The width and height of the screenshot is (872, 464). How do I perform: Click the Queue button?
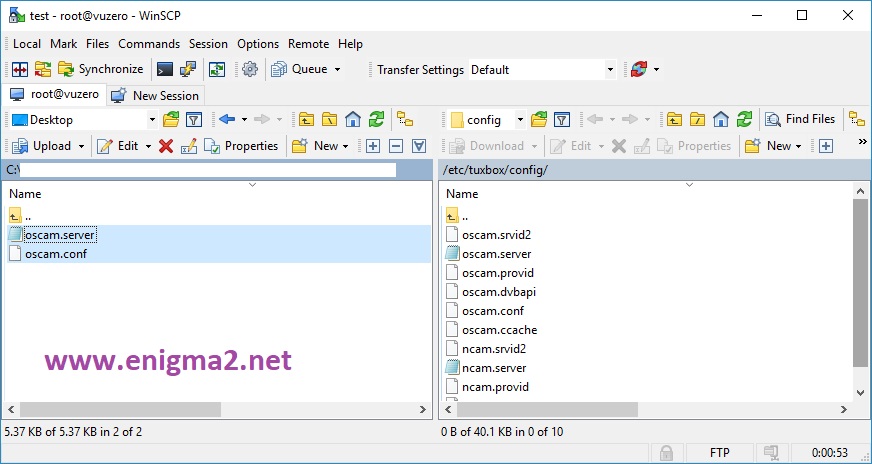(x=300, y=70)
